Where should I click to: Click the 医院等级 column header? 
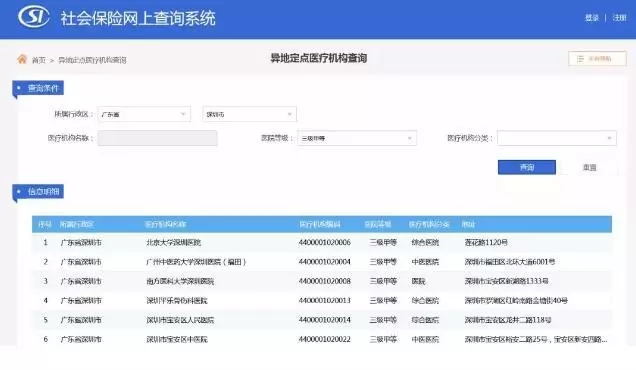pyautogui.click(x=378, y=224)
